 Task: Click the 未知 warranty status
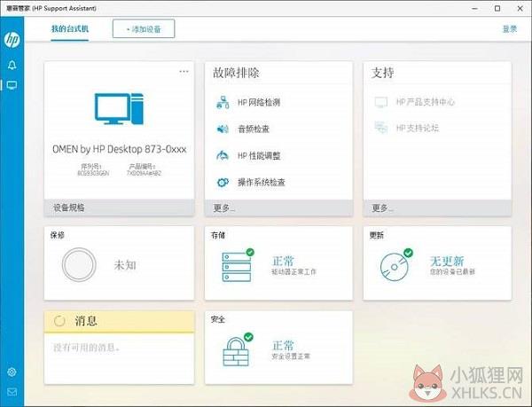tap(125, 265)
